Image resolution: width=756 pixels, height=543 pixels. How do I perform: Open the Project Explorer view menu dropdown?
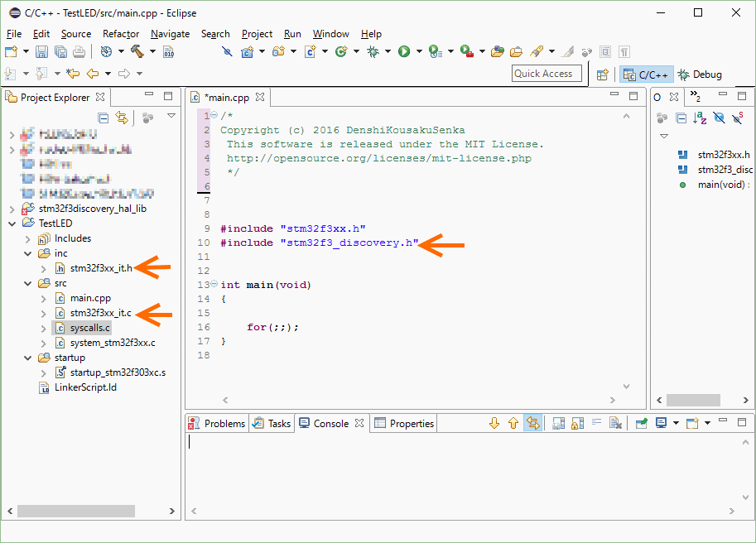171,117
